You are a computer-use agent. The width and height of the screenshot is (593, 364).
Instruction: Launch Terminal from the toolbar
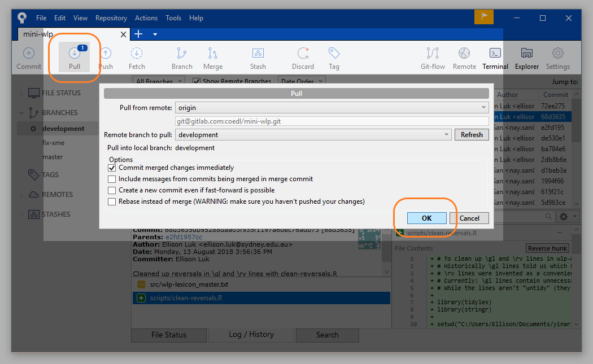point(495,53)
